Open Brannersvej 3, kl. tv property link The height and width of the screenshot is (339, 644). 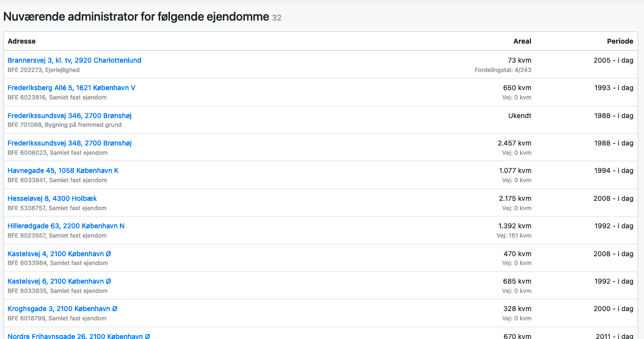click(x=74, y=60)
